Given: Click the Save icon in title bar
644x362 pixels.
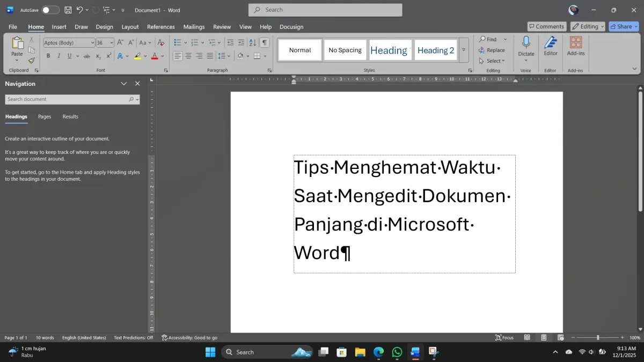Looking at the screenshot, I should pos(68,10).
